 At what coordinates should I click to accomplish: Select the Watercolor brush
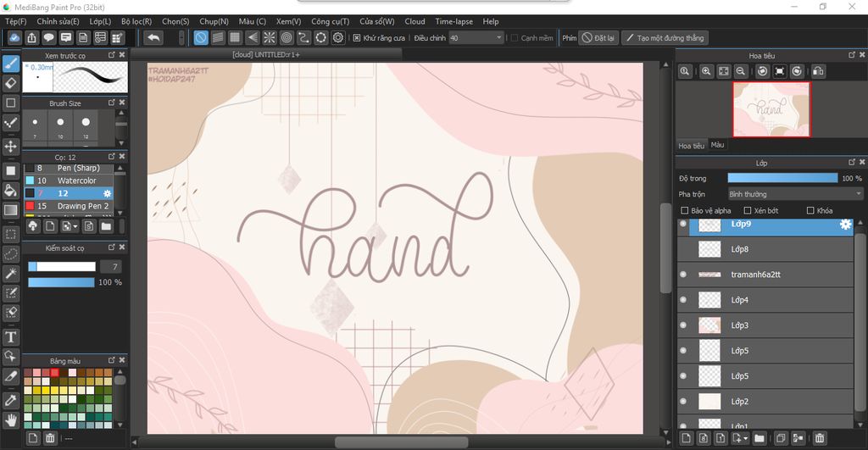[x=69, y=181]
